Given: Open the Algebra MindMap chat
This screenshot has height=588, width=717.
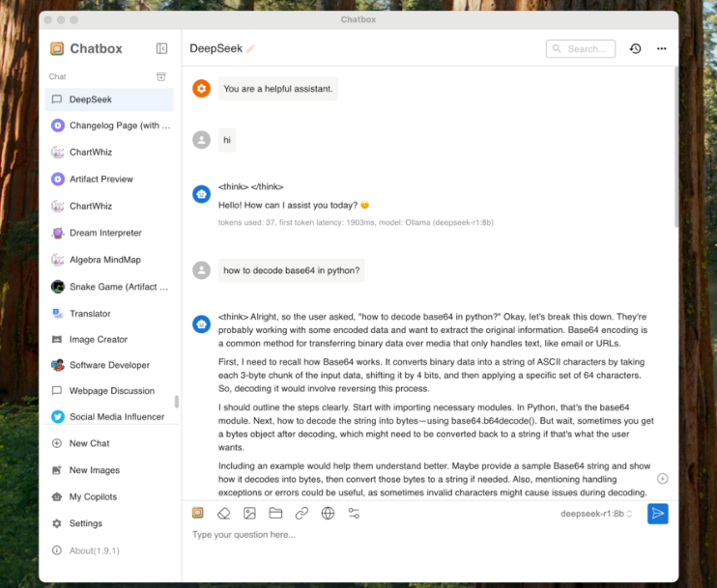Looking at the screenshot, I should (x=109, y=260).
